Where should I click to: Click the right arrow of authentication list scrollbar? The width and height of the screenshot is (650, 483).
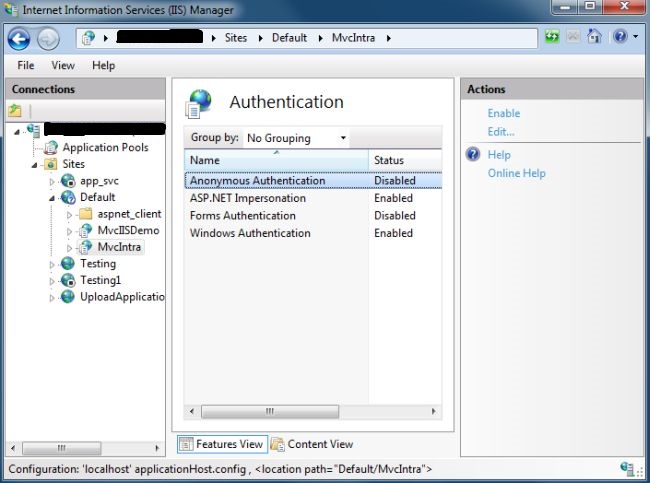(x=434, y=411)
